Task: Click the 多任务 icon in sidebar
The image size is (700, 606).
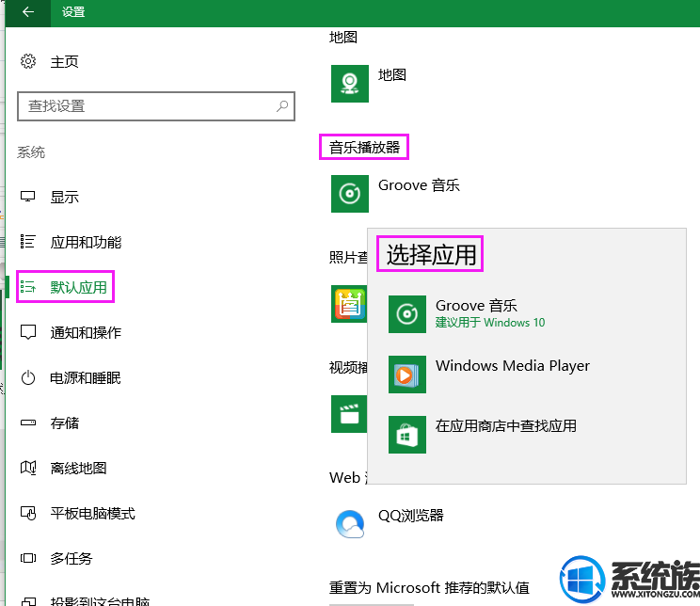Action: coord(27,558)
